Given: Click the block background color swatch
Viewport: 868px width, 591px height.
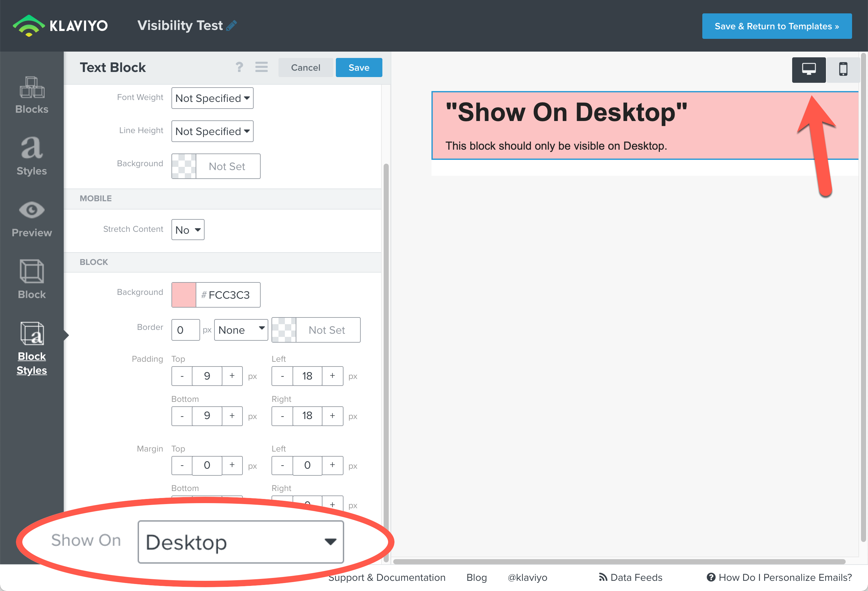Looking at the screenshot, I should point(183,295).
